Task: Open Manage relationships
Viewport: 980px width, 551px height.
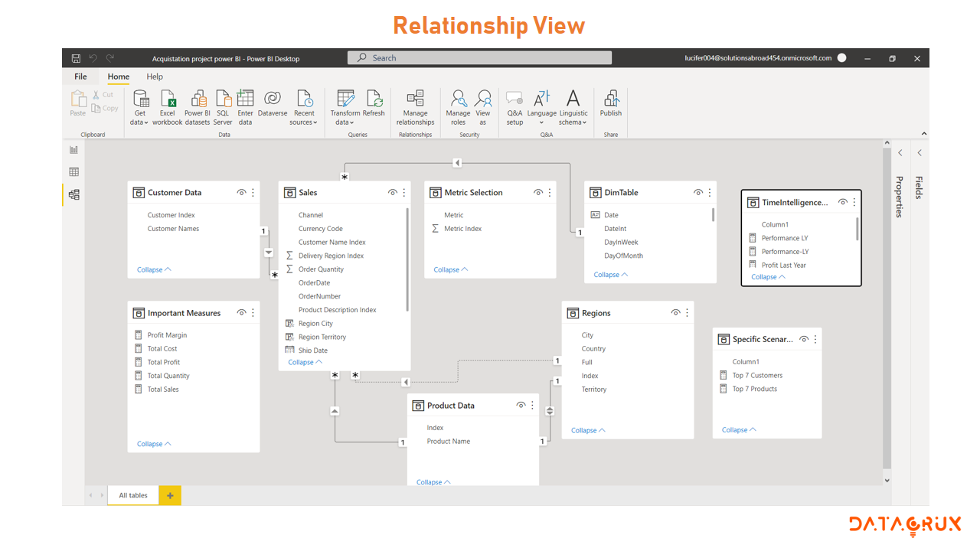Action: (415, 107)
